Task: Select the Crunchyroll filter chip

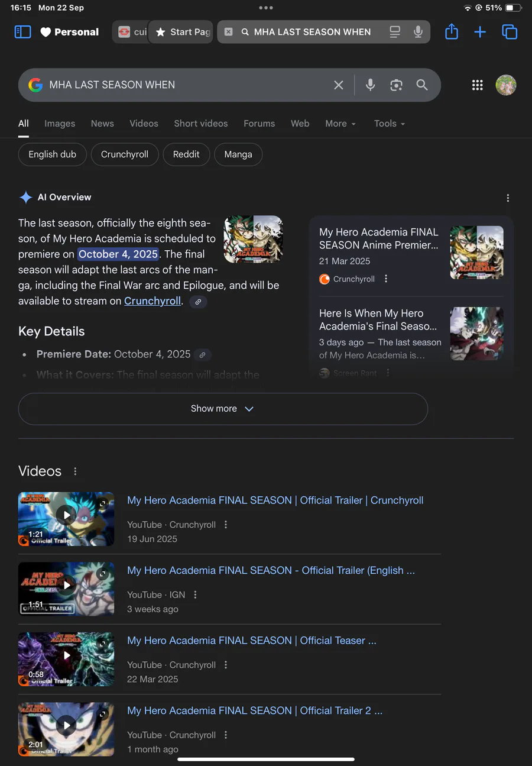Action: [x=125, y=154]
